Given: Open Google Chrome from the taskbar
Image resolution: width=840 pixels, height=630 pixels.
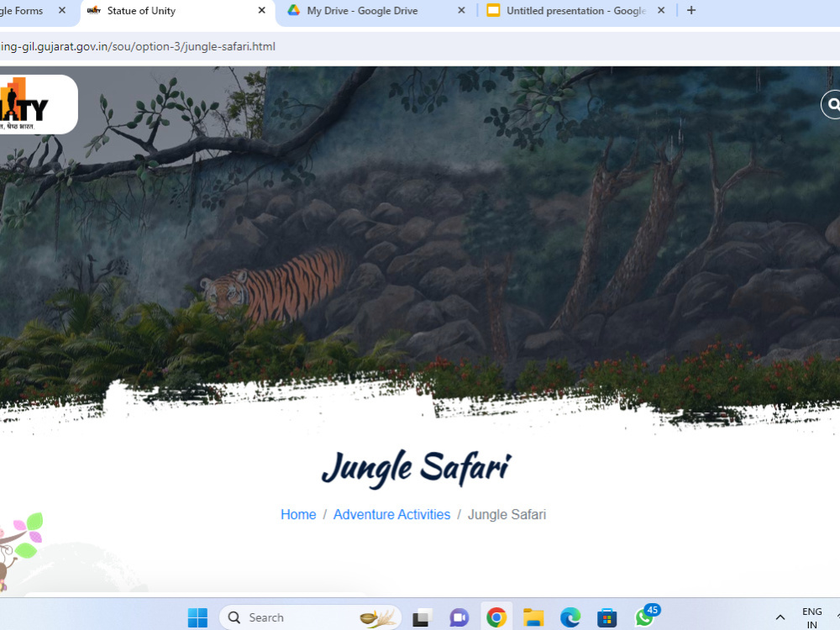Looking at the screenshot, I should 496,617.
